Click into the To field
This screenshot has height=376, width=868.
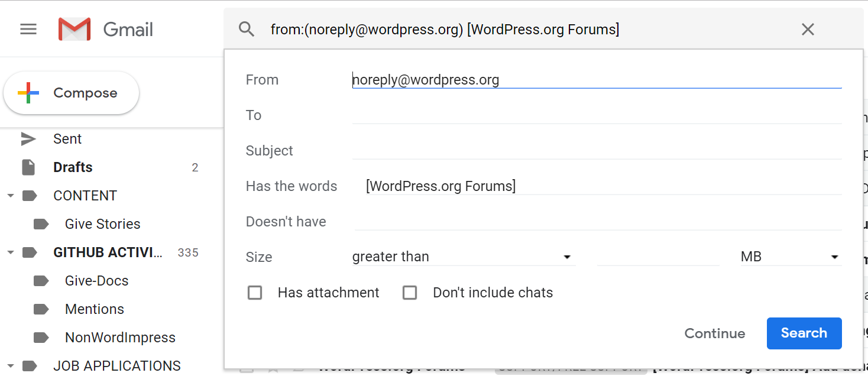(x=597, y=115)
